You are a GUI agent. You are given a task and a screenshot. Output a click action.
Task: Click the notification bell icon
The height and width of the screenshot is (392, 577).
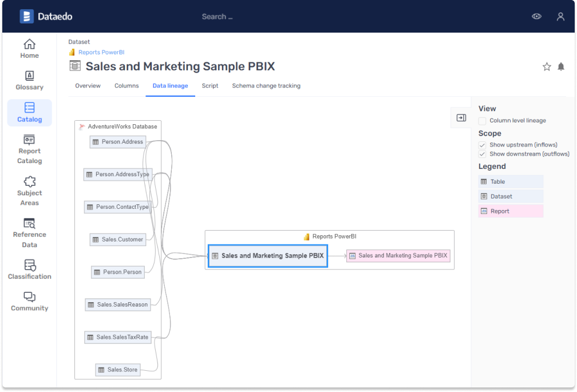point(561,67)
